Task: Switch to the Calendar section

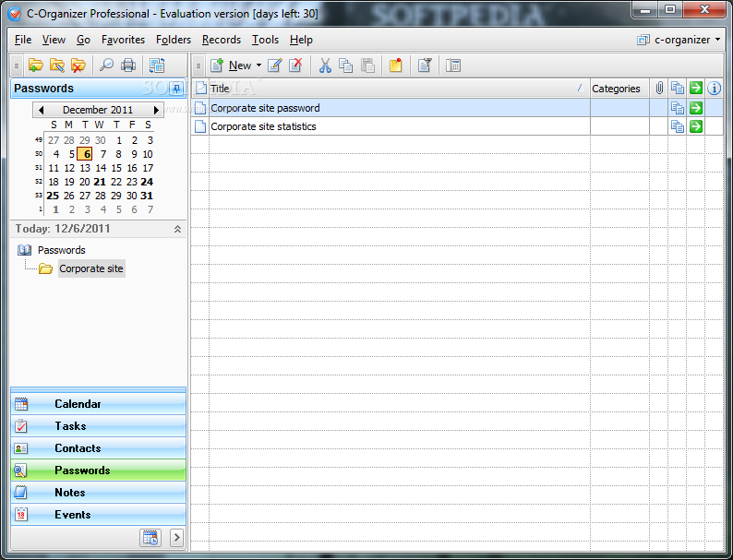Action: pos(98,404)
